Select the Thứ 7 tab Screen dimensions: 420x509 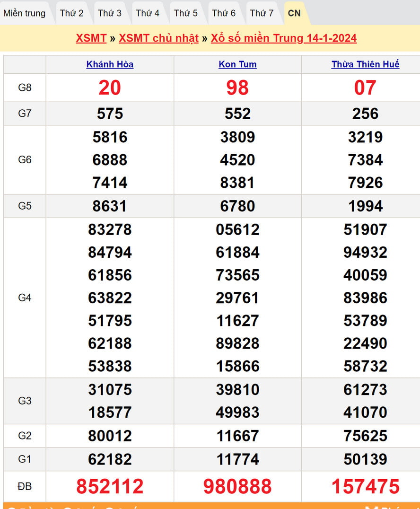(x=262, y=13)
